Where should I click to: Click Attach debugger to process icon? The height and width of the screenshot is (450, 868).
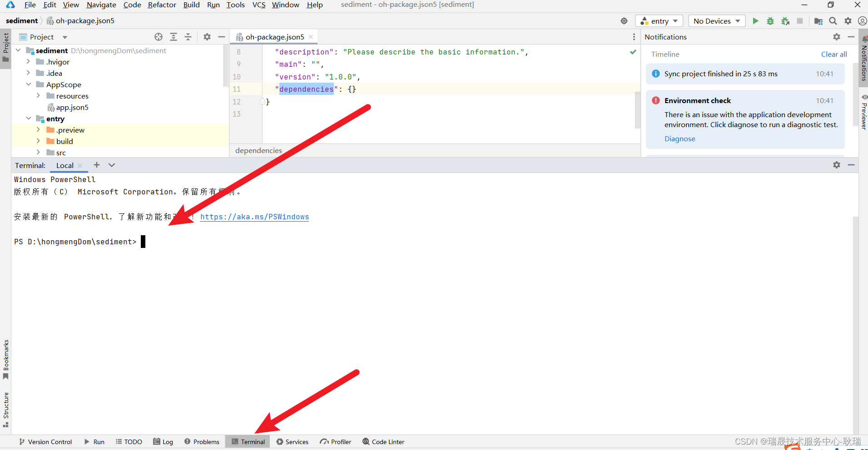click(785, 21)
